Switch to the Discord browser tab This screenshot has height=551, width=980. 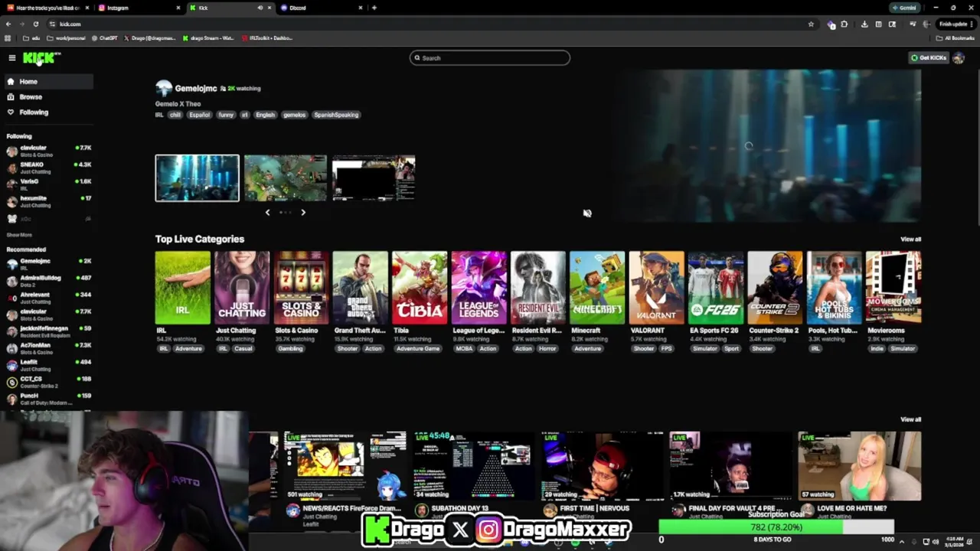[x=322, y=8]
